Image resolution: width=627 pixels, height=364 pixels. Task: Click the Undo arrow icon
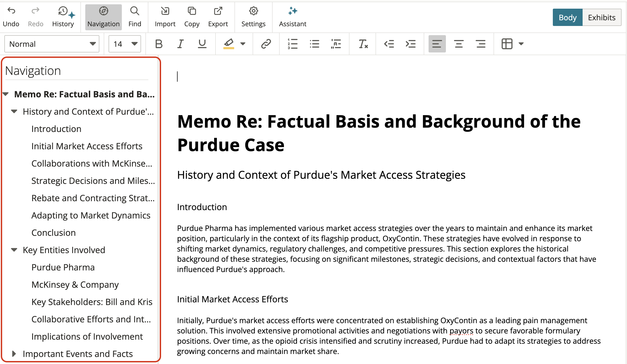[11, 11]
